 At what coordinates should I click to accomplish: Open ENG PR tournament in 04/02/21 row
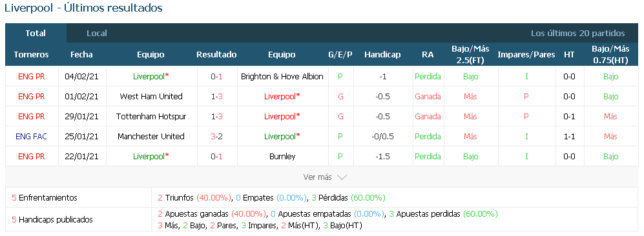31,77
